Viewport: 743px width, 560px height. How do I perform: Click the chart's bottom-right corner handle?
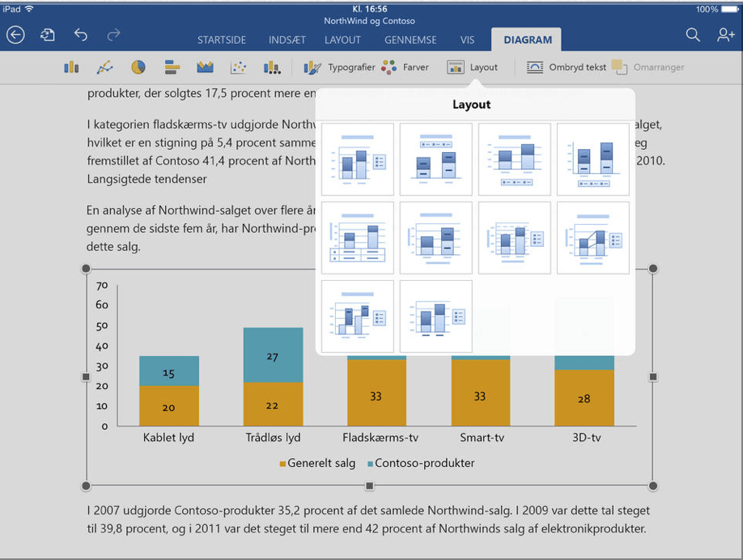[653, 486]
